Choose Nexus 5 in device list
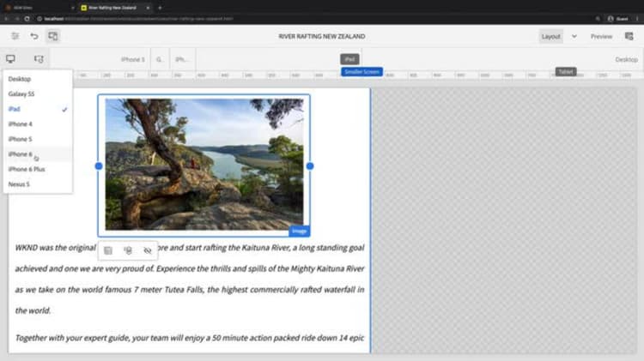644x361 pixels. coord(19,184)
